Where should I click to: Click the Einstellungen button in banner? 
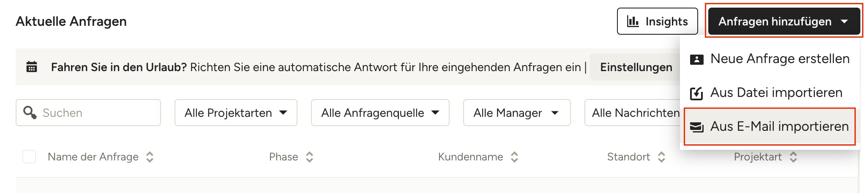click(x=636, y=67)
